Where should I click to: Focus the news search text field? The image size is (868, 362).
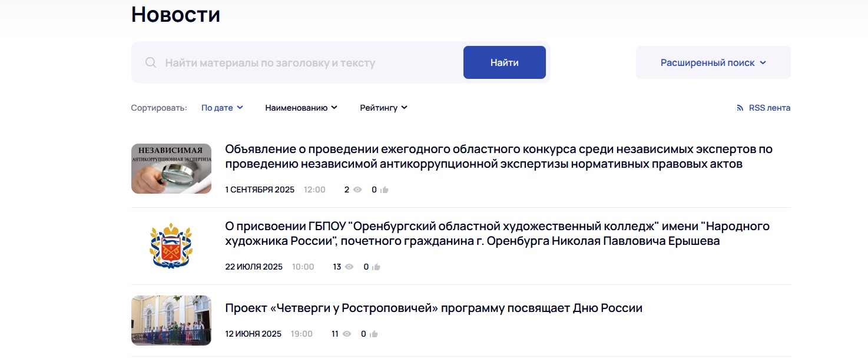pyautogui.click(x=306, y=62)
